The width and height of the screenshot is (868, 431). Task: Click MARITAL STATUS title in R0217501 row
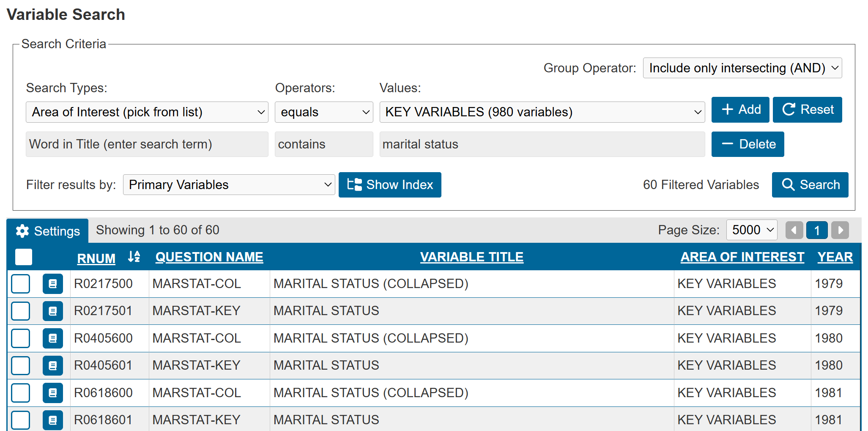coord(326,310)
